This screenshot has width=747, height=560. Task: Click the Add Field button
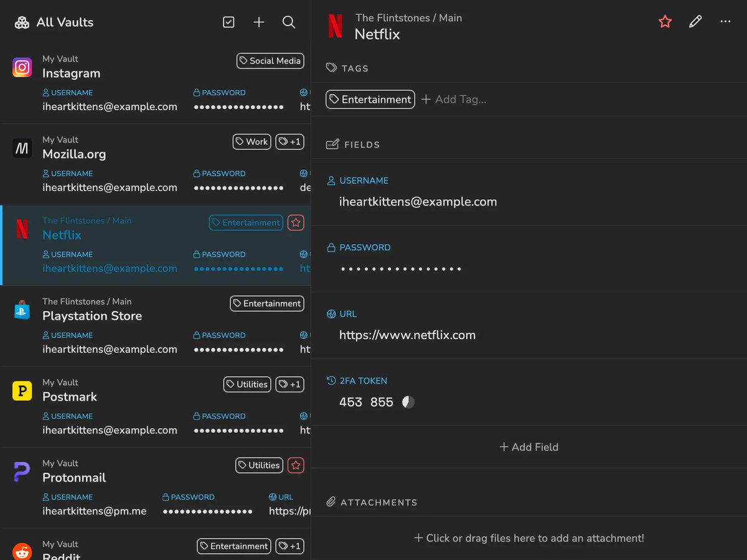[529, 447]
